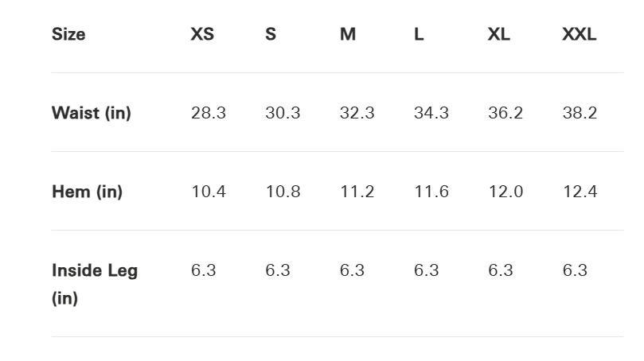Click the Size column header
This screenshot has width=644, height=361.
pos(68,34)
